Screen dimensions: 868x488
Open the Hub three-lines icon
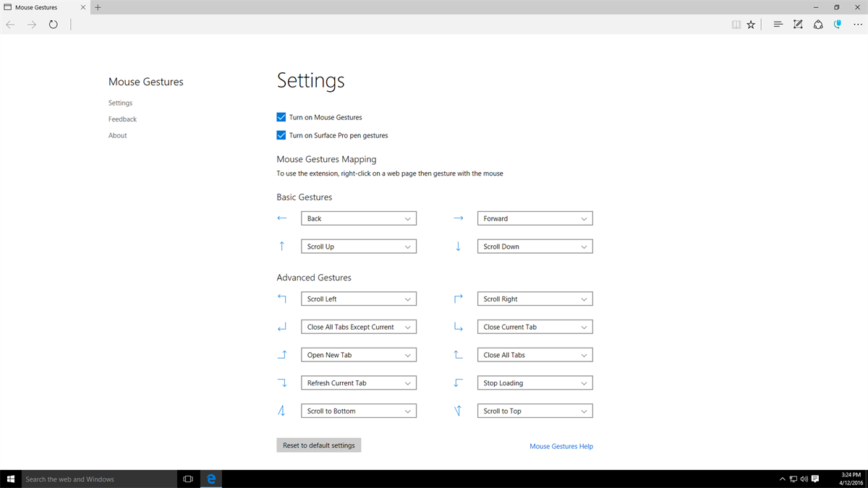tap(778, 25)
